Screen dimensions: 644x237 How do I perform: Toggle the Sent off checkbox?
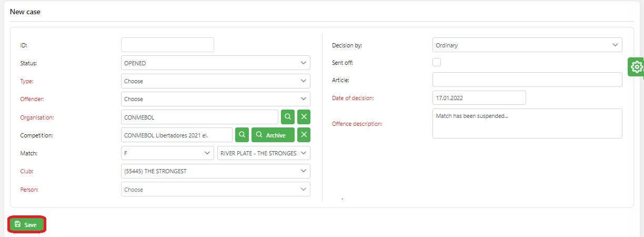coord(437,62)
